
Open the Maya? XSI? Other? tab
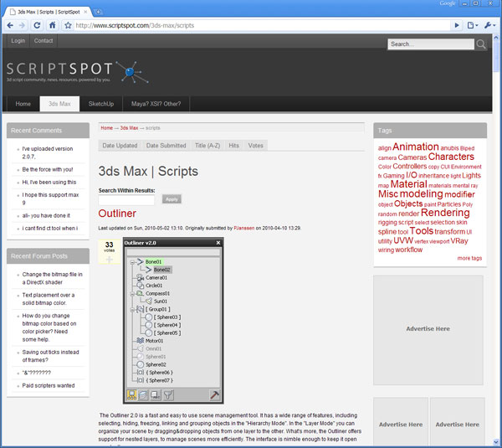156,104
